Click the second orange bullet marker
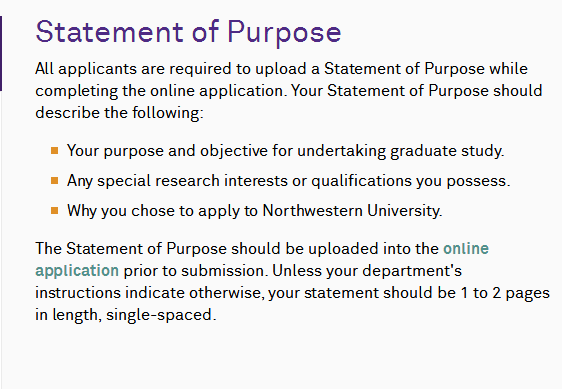Image resolution: width=562 pixels, height=389 pixels. coord(54,180)
